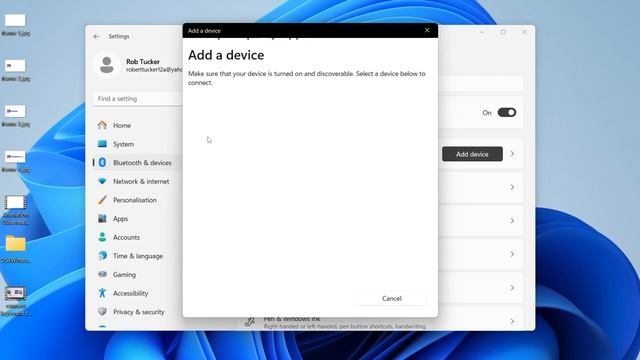640x360 pixels.
Task: Go to Network & internet settings
Action: click(141, 181)
